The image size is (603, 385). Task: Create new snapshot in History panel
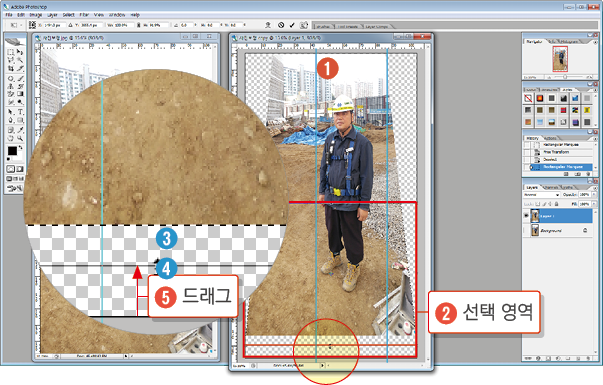(x=578, y=174)
